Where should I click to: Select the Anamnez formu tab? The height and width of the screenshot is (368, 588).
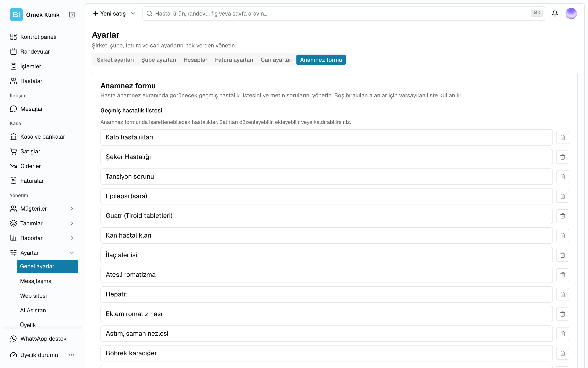321,60
